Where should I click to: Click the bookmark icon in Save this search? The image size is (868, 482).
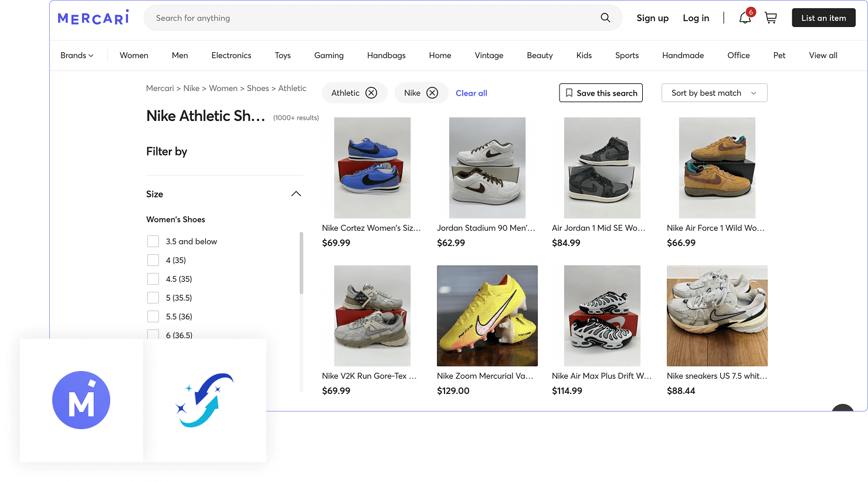[x=569, y=93]
